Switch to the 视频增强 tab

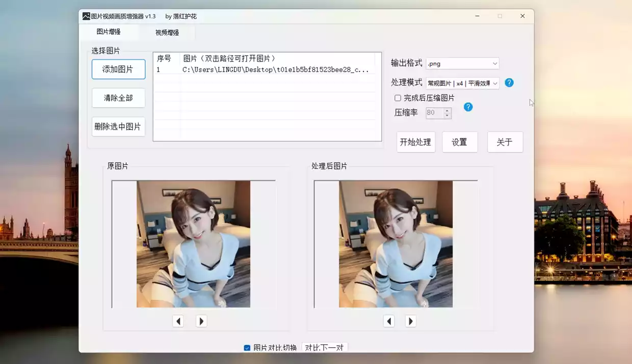(167, 33)
